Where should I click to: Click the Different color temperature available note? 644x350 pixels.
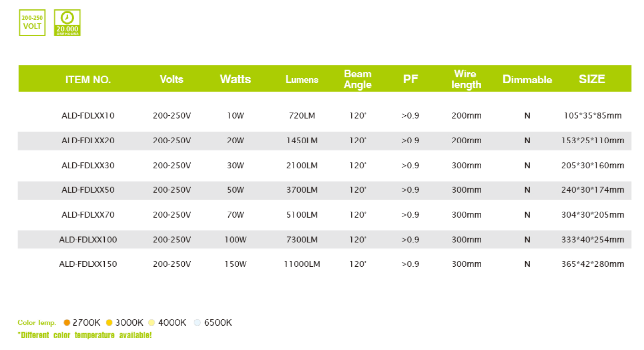click(85, 335)
